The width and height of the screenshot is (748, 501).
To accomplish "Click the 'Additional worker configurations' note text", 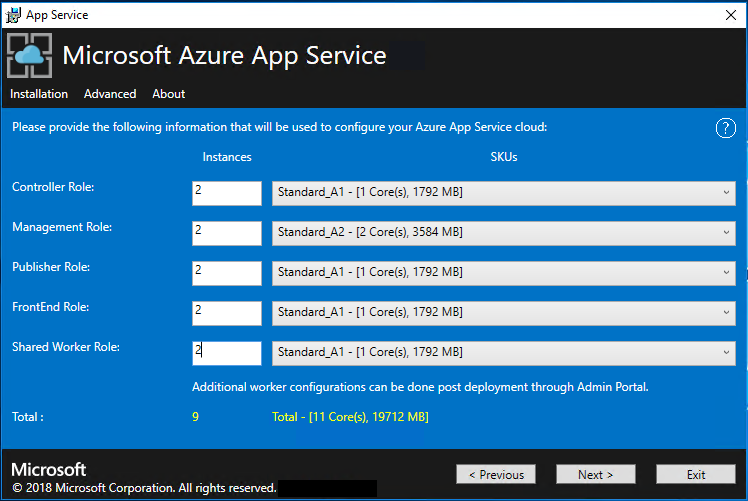I will coord(420,387).
